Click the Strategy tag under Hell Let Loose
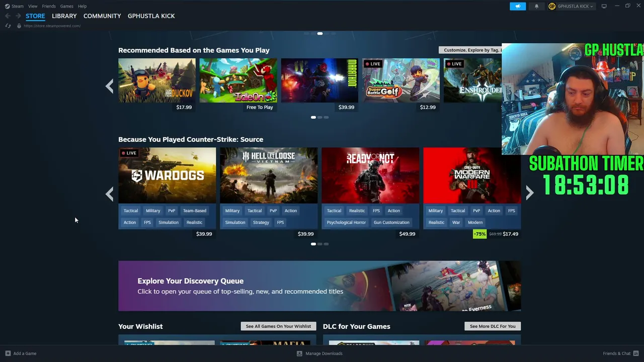 point(261,222)
